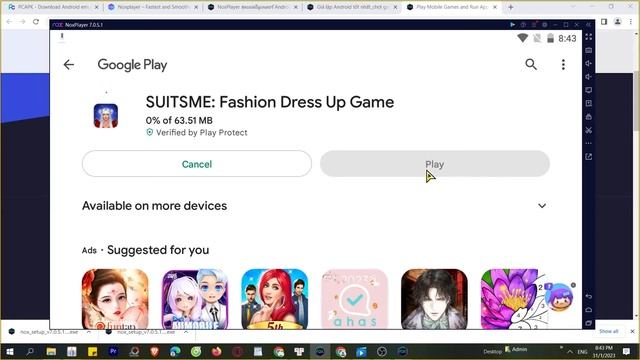Toggle NoxPlayer fullscreen in the sidebar

click(589, 37)
